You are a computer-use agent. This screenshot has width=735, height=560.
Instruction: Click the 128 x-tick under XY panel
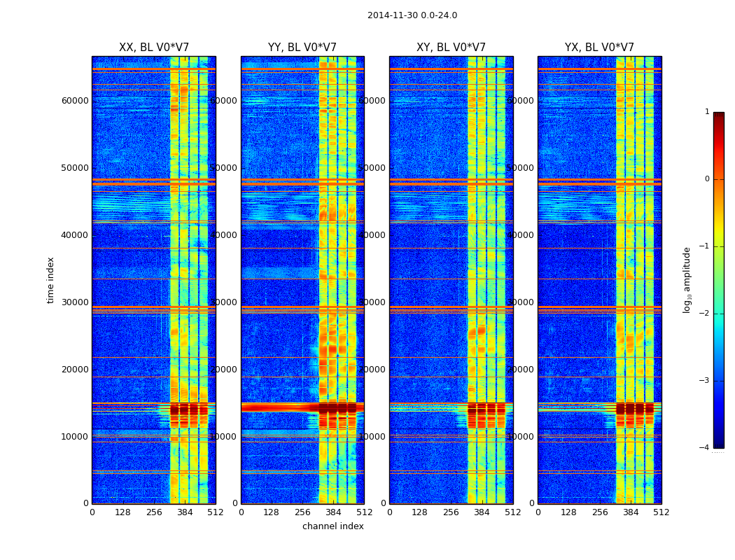coord(420,512)
